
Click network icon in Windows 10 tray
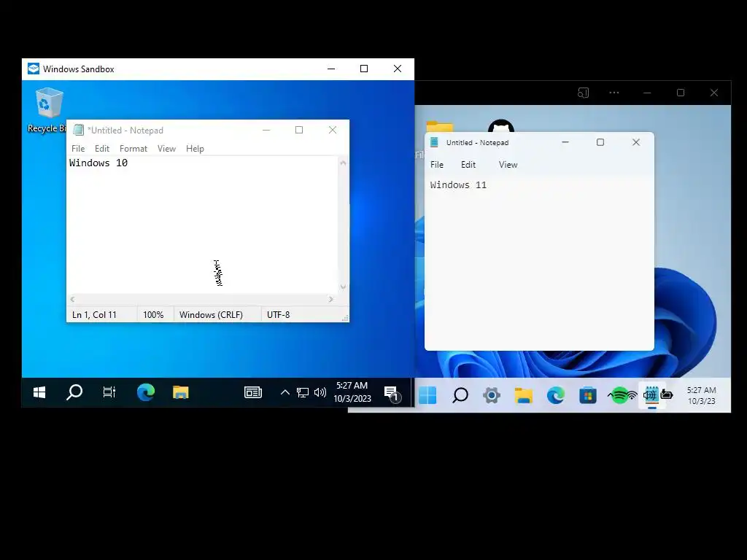point(303,392)
